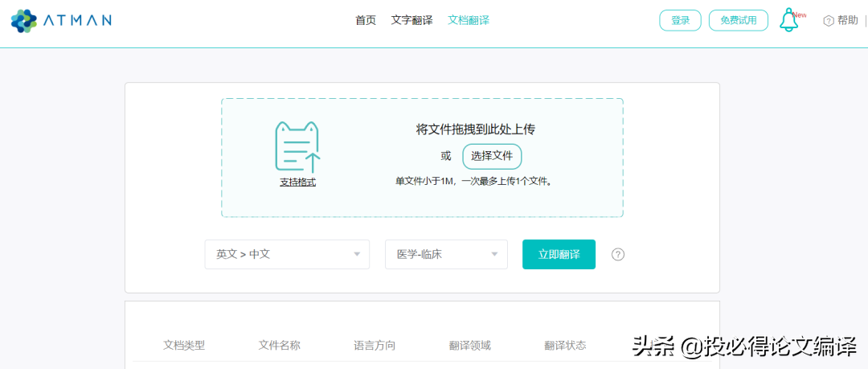Image resolution: width=868 pixels, height=369 pixels.
Task: Go to the 首页 tab
Action: point(366,21)
